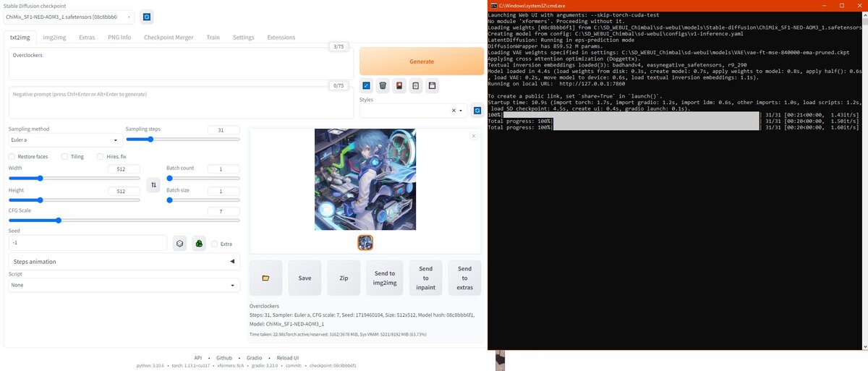Open the Extras tab
This screenshot has width=868, height=371.
pyautogui.click(x=87, y=37)
